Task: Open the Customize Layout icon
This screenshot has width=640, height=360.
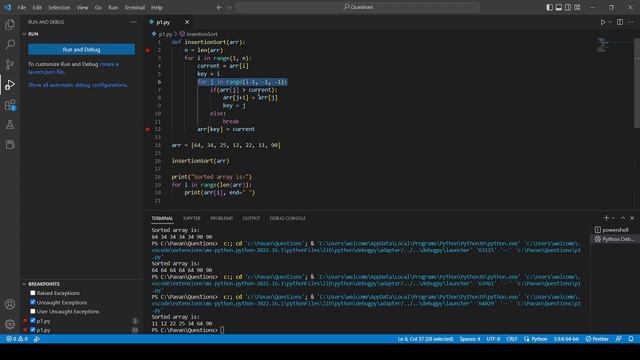Action: [577, 7]
